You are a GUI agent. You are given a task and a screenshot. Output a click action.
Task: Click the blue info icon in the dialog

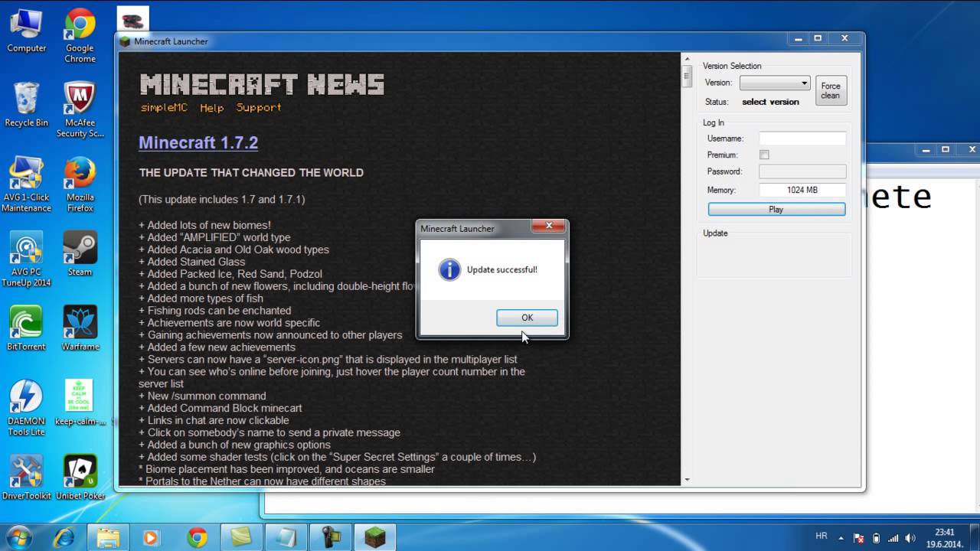449,269
